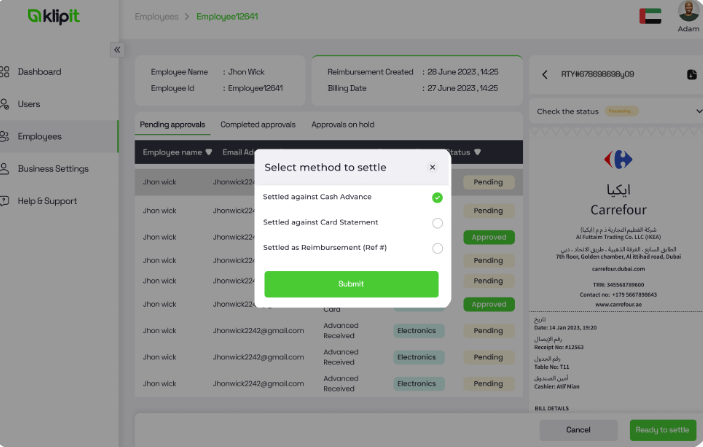Click the Dashboard grid icon
703x447 pixels.
tap(4, 72)
